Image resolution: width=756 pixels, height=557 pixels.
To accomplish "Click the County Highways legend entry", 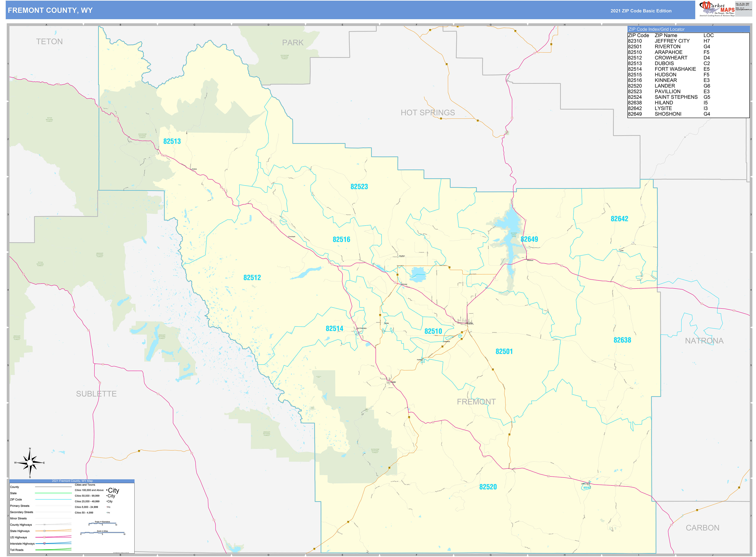I will [x=21, y=525].
